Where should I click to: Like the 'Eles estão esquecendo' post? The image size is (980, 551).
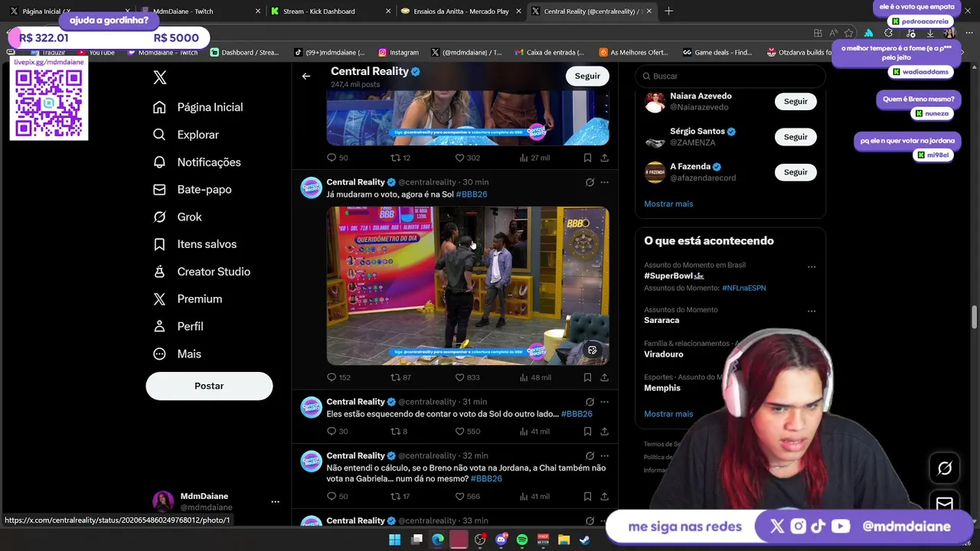pos(467,431)
